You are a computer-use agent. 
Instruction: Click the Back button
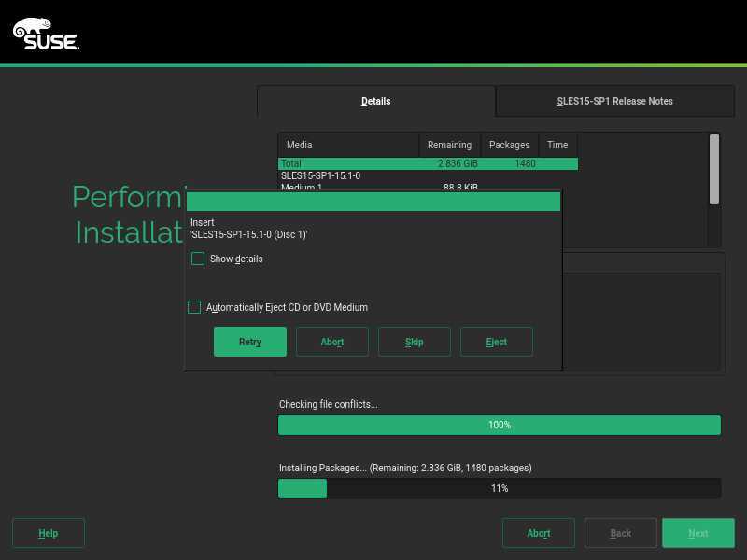tap(621, 533)
